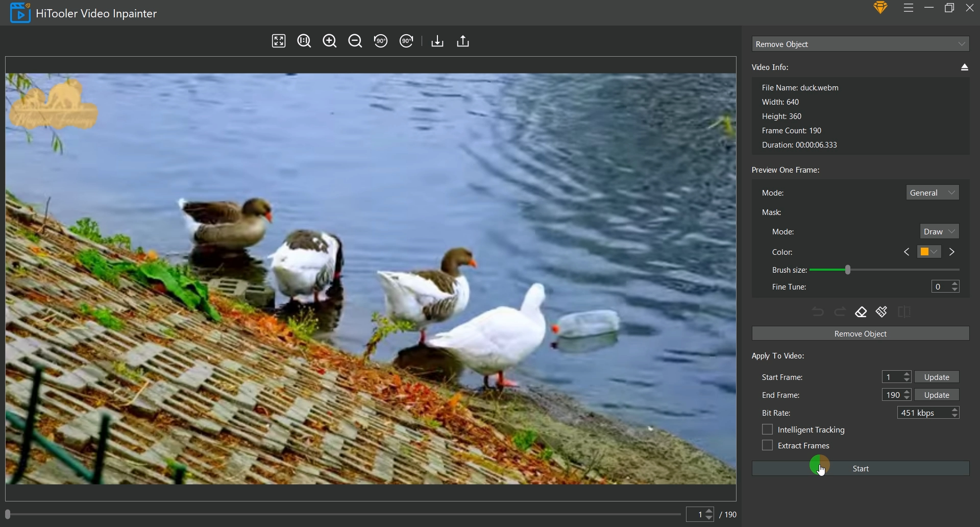Screen dimensions: 980x527
Task: Open the Remove Object feature dropdown
Action: point(860,44)
